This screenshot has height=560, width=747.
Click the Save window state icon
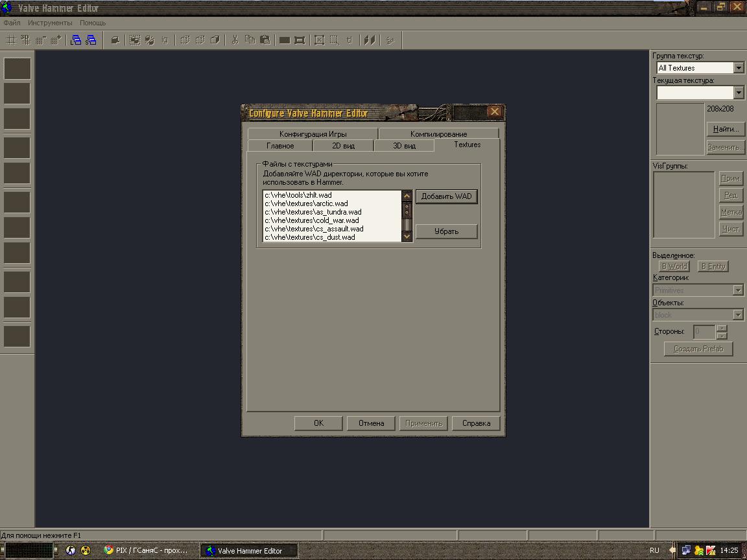pos(91,40)
